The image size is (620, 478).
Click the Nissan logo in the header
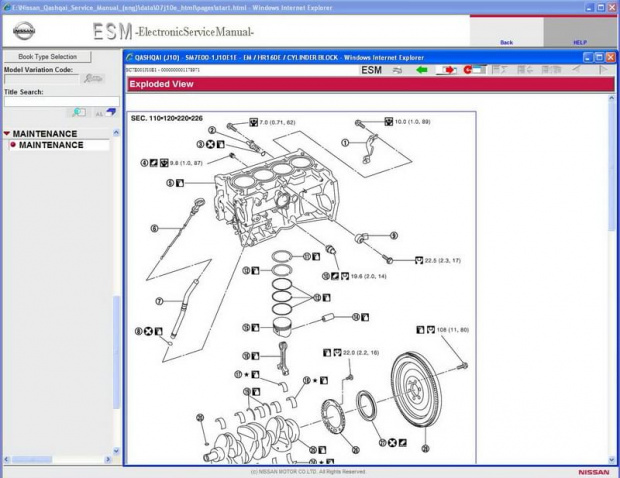(24, 31)
